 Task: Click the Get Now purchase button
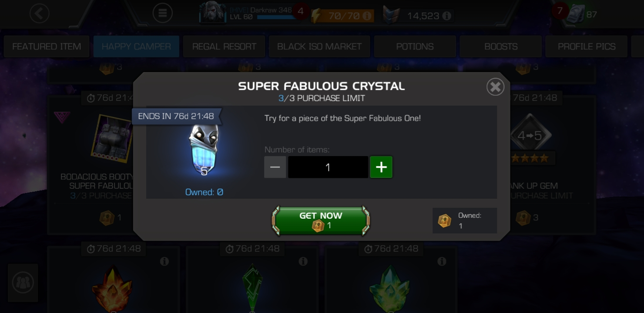(x=321, y=221)
